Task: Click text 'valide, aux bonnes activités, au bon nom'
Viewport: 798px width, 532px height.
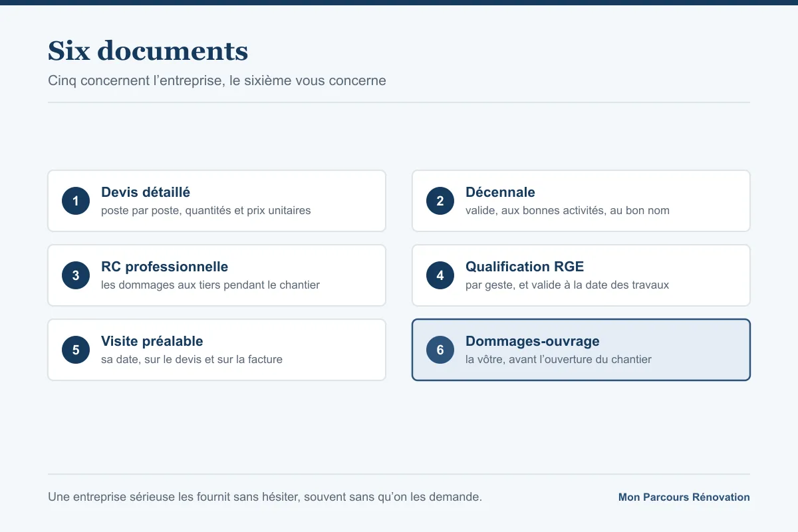Action: tap(567, 211)
